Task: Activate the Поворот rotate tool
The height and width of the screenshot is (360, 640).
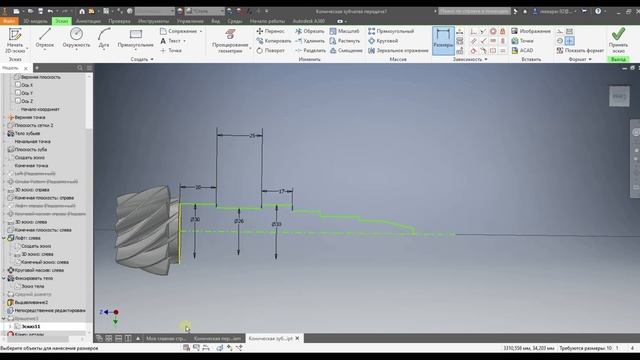Action: tap(270, 51)
